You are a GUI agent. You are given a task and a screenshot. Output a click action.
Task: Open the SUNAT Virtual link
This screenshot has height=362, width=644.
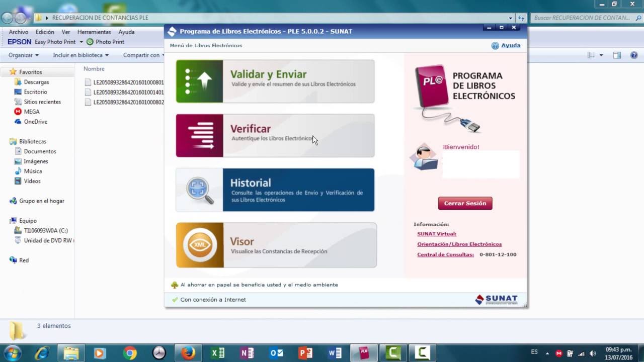point(437,234)
